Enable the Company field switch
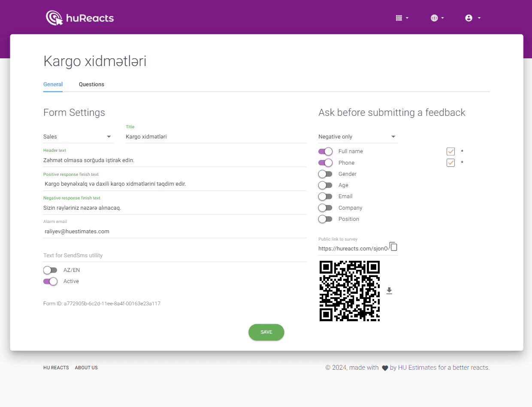This screenshot has width=532, height=407. (x=326, y=208)
